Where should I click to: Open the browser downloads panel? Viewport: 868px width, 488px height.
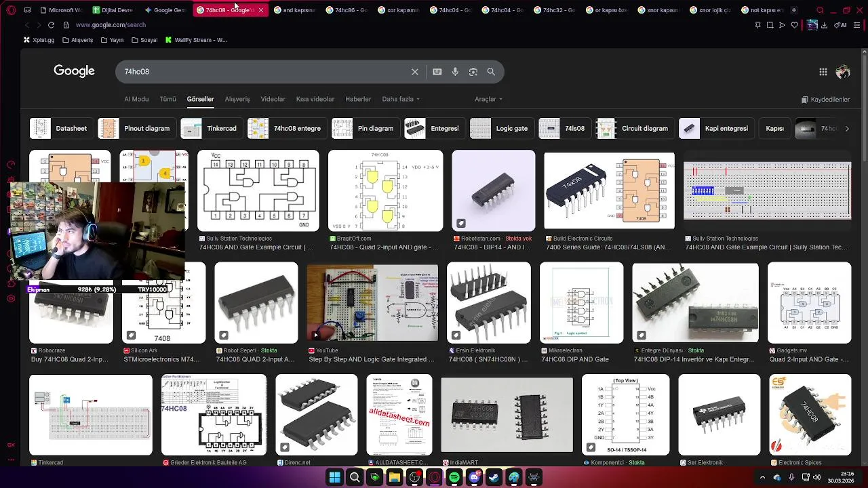tap(824, 25)
